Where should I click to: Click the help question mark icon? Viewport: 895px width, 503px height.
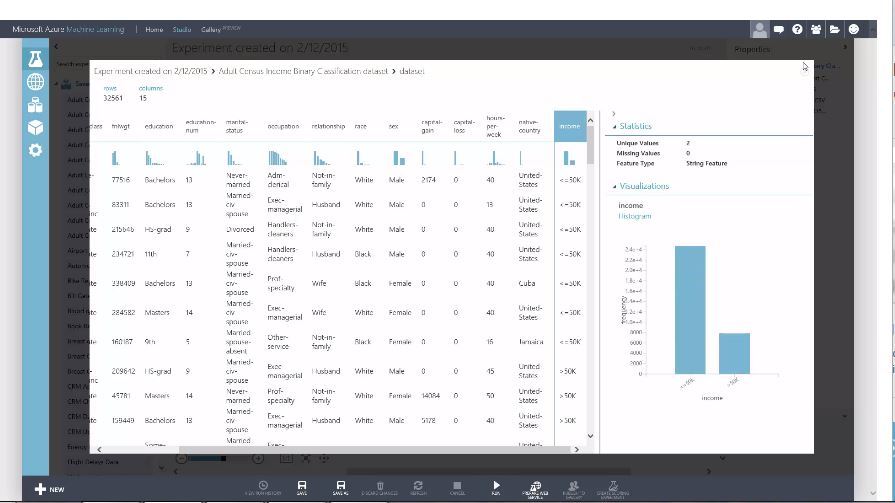[x=797, y=29]
